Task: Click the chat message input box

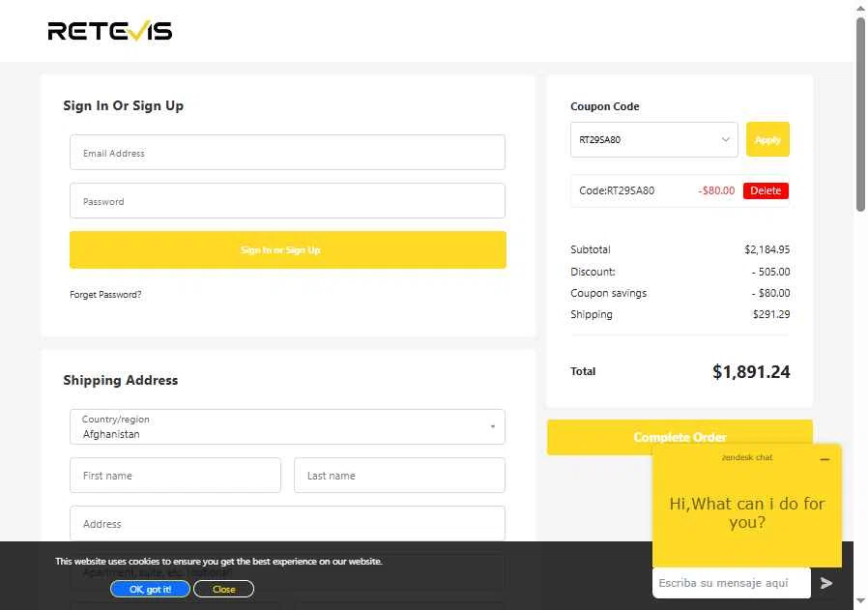Action: pyautogui.click(x=732, y=583)
